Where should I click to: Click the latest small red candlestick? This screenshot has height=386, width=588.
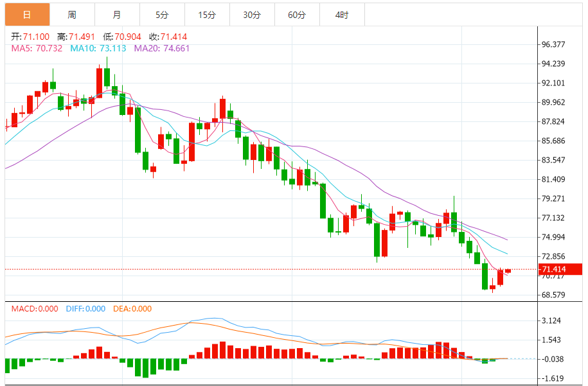click(x=508, y=271)
